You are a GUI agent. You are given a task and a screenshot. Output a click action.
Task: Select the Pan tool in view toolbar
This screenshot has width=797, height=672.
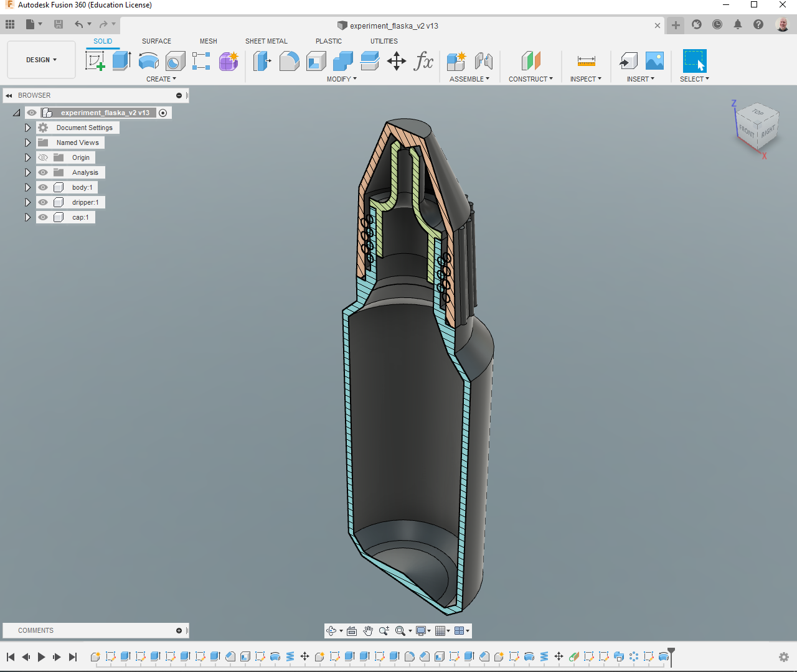(x=368, y=630)
